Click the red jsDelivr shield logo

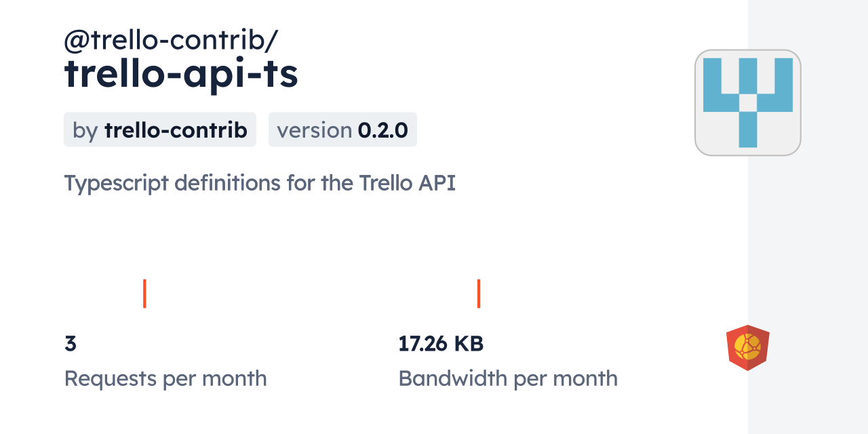[747, 347]
